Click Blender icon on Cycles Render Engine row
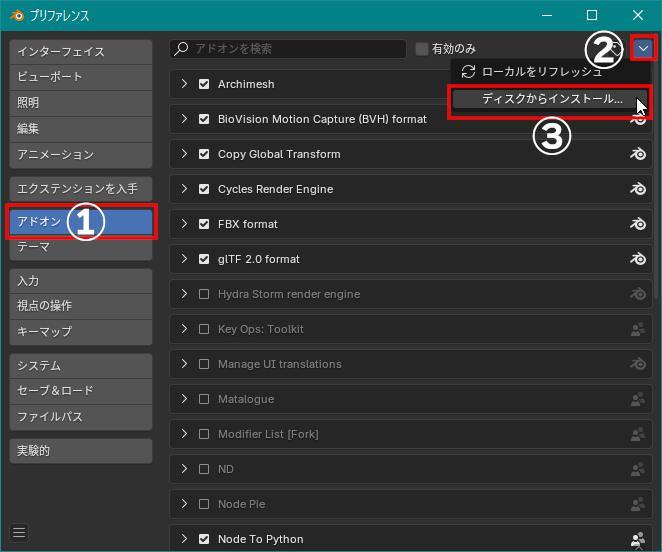662x552 pixels. coord(638,189)
